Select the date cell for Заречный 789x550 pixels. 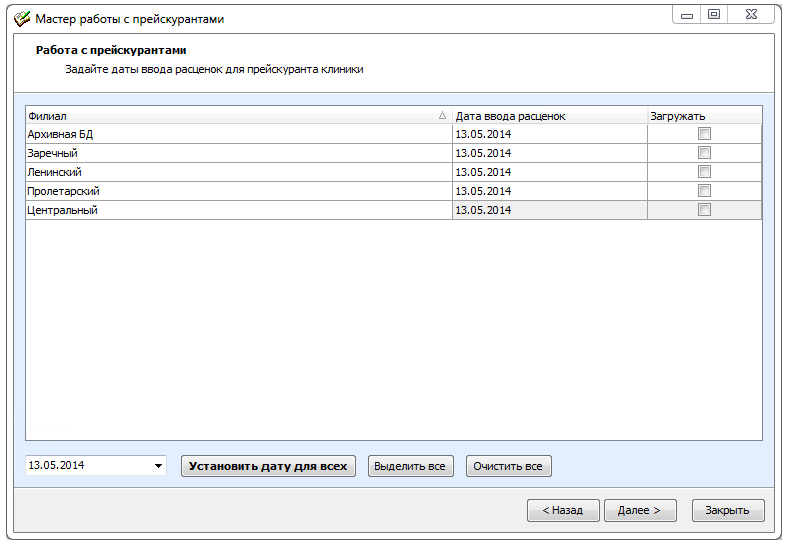549,153
